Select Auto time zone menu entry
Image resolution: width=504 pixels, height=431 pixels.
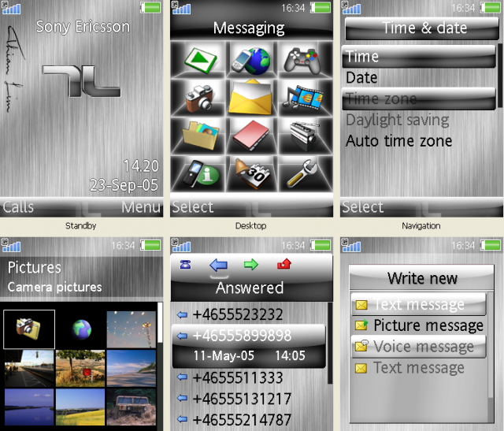(419, 141)
